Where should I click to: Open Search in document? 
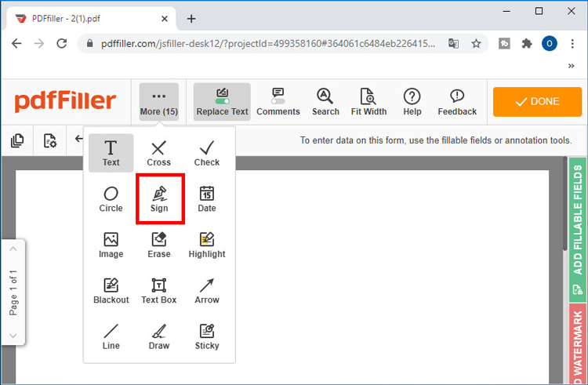coord(325,102)
